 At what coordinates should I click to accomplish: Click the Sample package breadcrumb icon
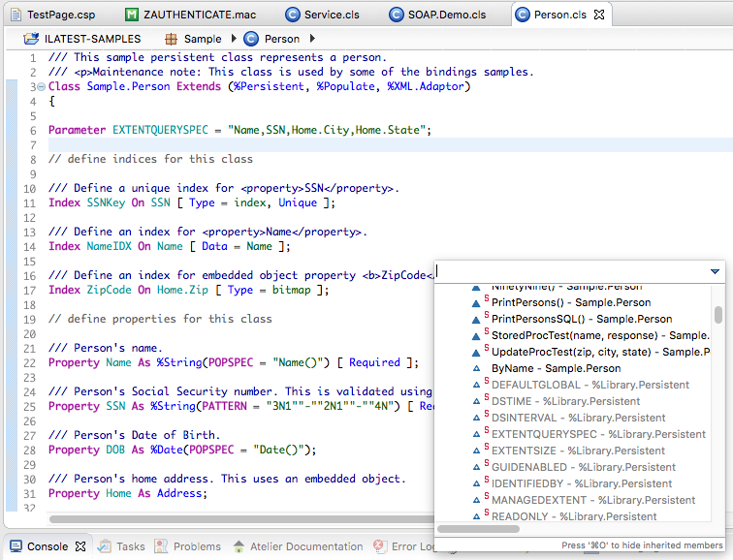pos(171,39)
